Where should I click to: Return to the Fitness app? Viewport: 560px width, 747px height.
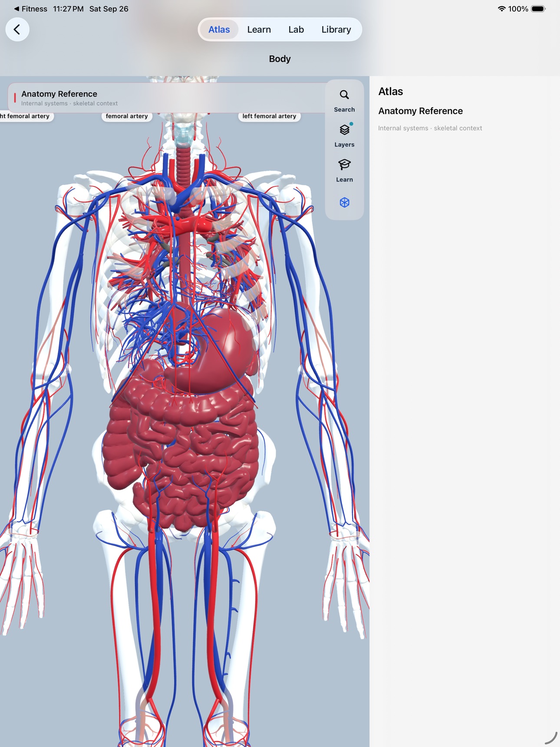(30, 9)
